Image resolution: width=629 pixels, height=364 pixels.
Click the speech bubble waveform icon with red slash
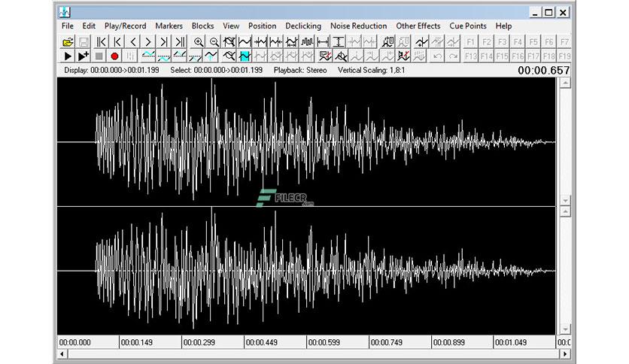point(325,56)
